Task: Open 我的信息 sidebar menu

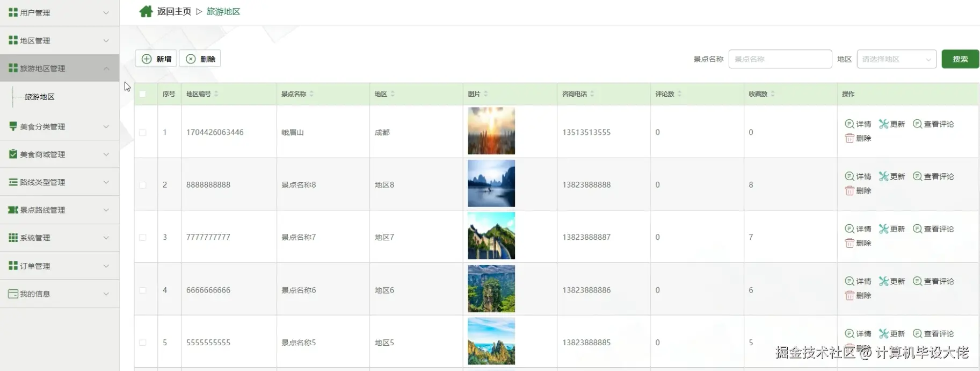Action: tap(60, 294)
